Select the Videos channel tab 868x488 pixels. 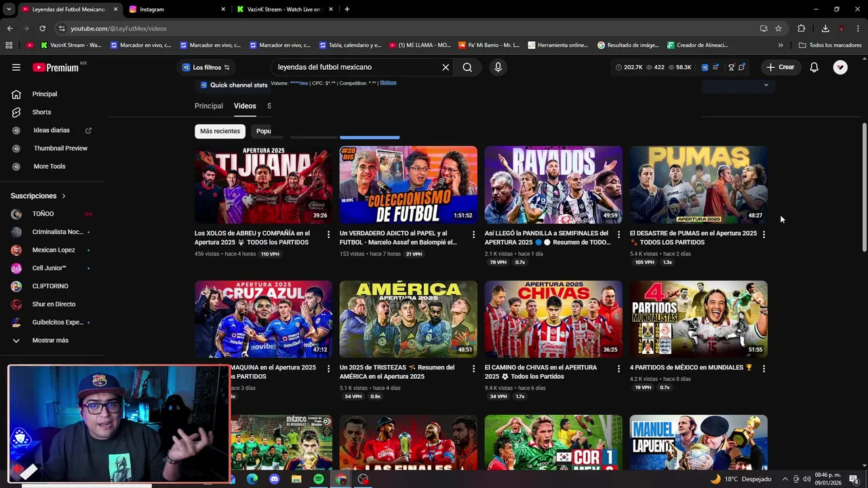click(x=245, y=106)
